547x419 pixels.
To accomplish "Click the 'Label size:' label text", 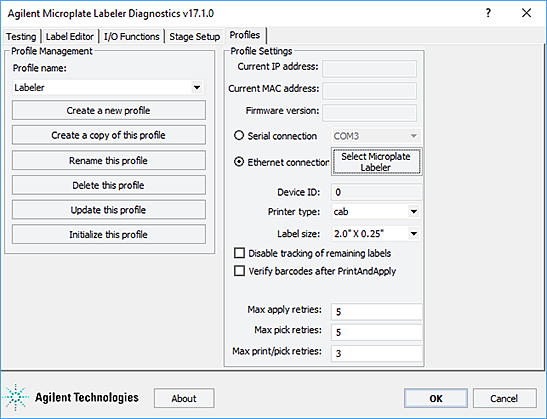I will (x=299, y=233).
